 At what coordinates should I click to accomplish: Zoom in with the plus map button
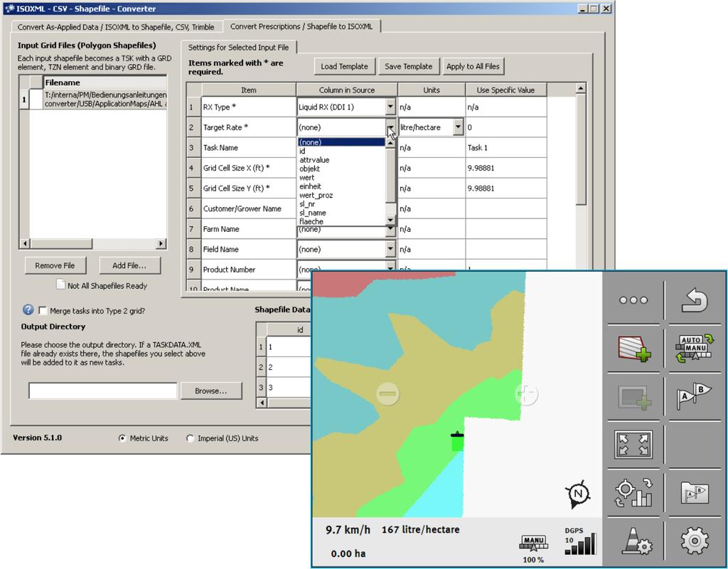click(x=526, y=394)
